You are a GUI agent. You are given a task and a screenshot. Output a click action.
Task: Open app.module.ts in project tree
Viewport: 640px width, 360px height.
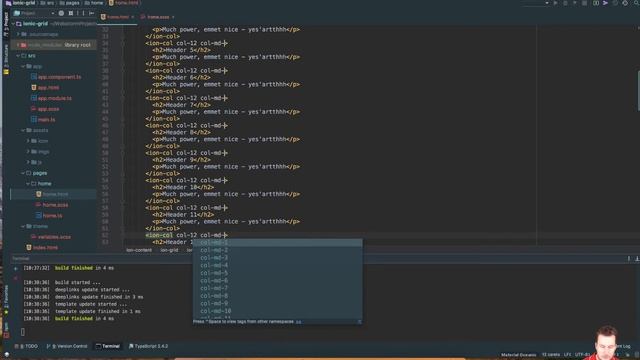click(55, 98)
